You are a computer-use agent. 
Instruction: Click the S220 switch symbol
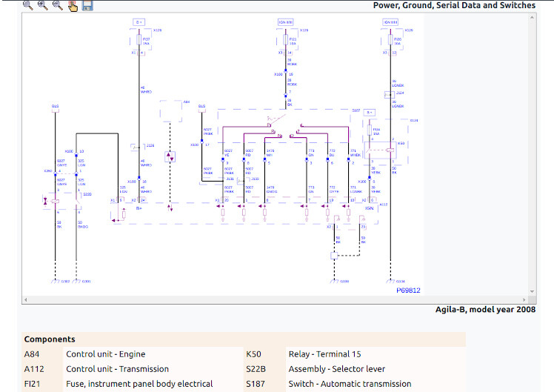[x=77, y=201]
